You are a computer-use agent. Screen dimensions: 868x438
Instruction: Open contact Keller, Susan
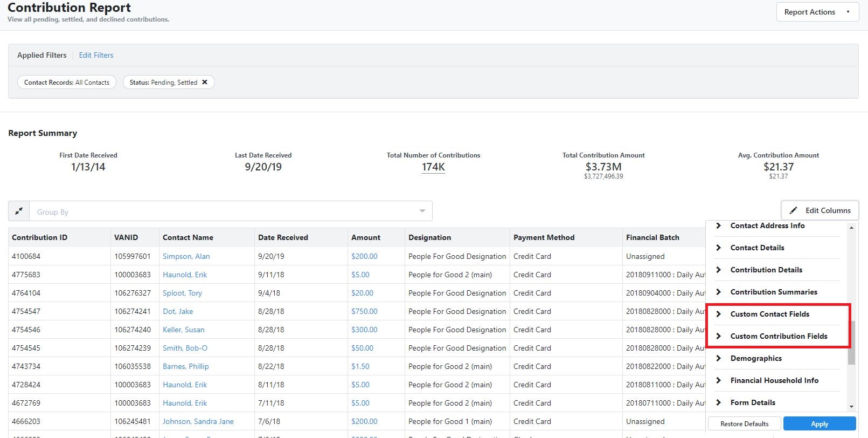[x=184, y=330]
